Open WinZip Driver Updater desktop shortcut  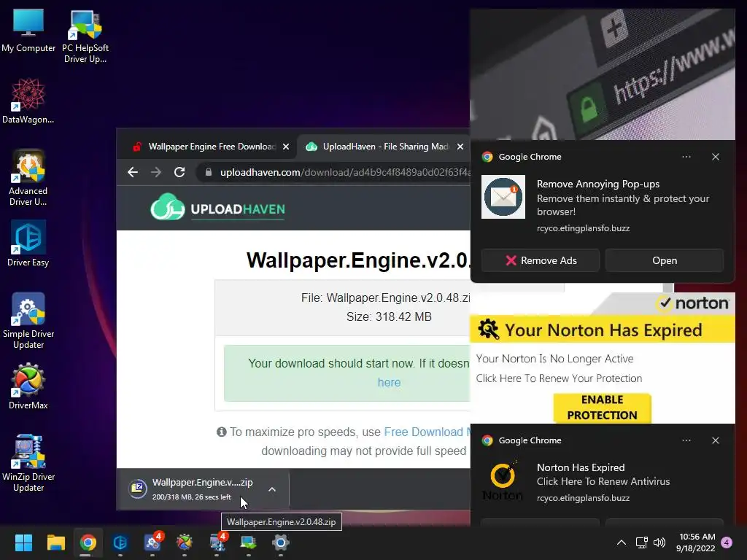28,463
